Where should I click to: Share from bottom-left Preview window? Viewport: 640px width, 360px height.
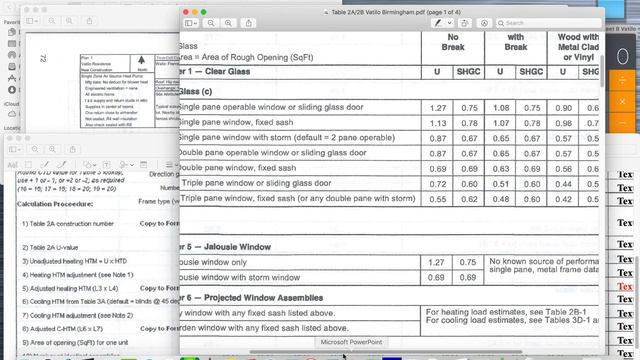coord(73,149)
